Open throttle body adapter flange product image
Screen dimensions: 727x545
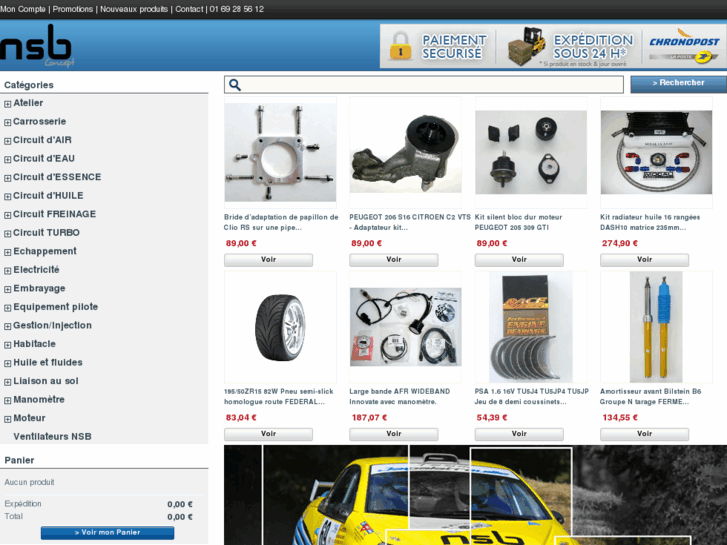[281, 153]
